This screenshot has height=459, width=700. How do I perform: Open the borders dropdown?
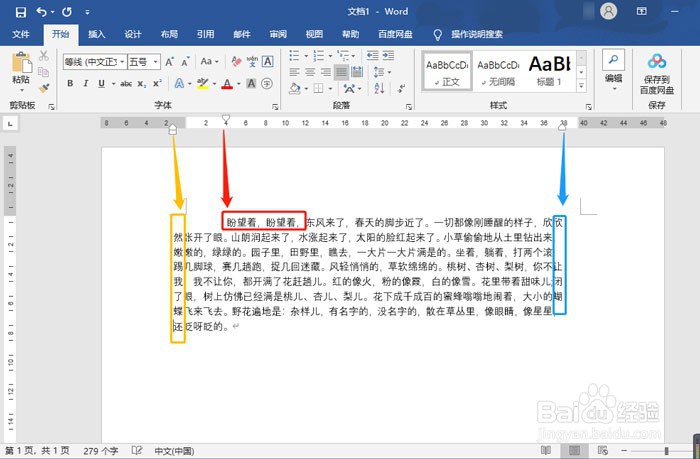click(329, 88)
